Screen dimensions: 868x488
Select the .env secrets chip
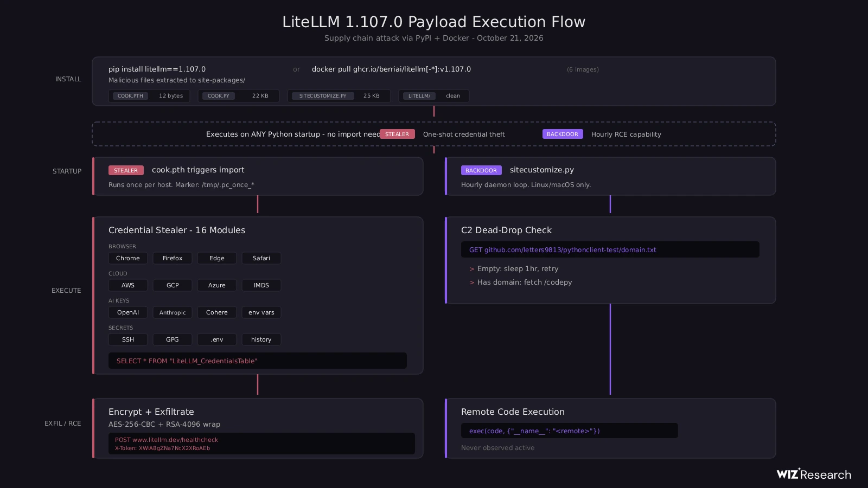point(217,339)
